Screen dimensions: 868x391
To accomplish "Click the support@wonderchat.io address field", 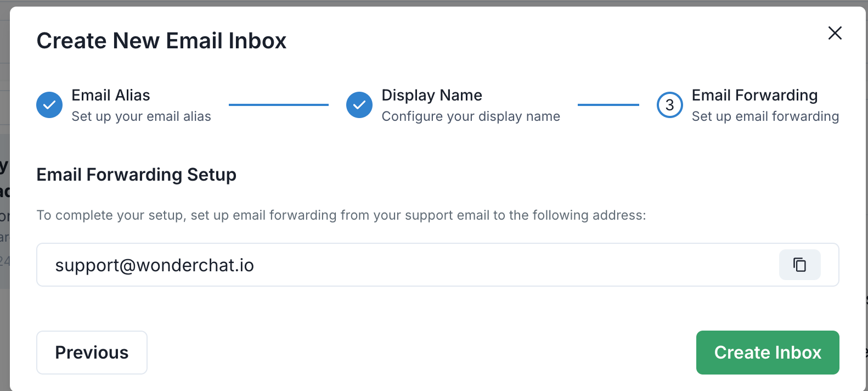I will coord(384,265).
